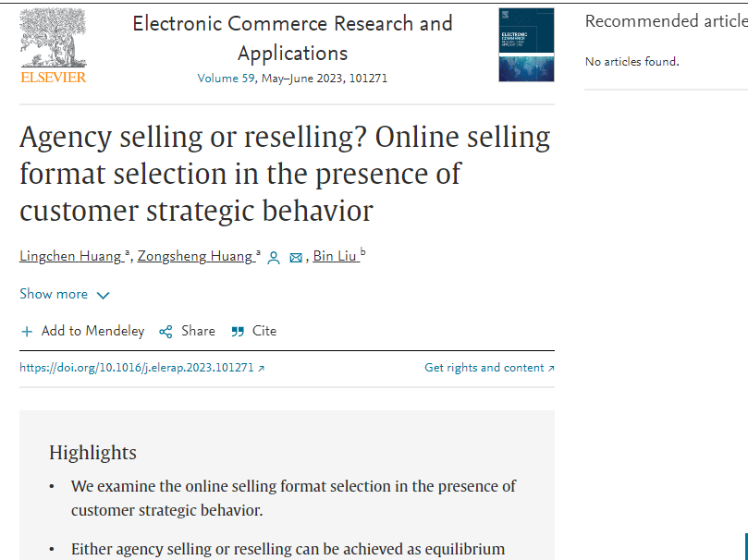Click the envelope email icon for Zongsheng Huang
The width and height of the screenshot is (748, 560).
pyautogui.click(x=296, y=258)
